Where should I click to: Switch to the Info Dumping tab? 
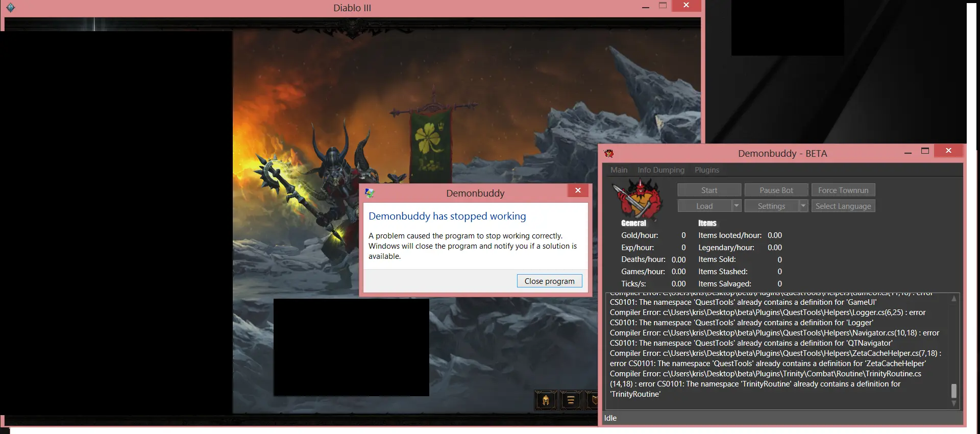point(660,170)
